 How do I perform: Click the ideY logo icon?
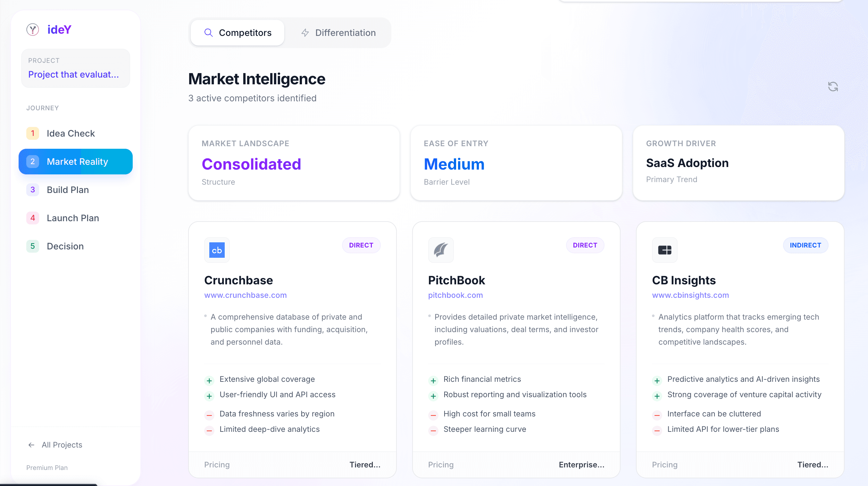(x=33, y=30)
